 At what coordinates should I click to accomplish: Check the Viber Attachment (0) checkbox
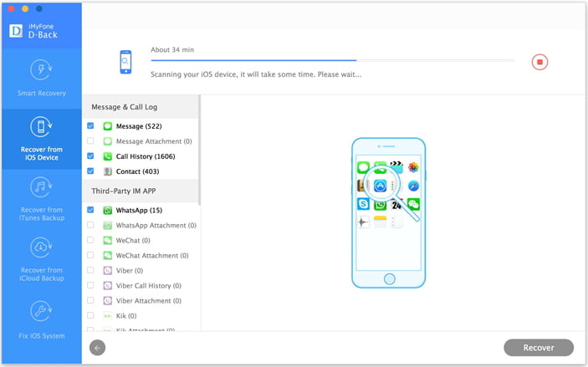point(90,300)
